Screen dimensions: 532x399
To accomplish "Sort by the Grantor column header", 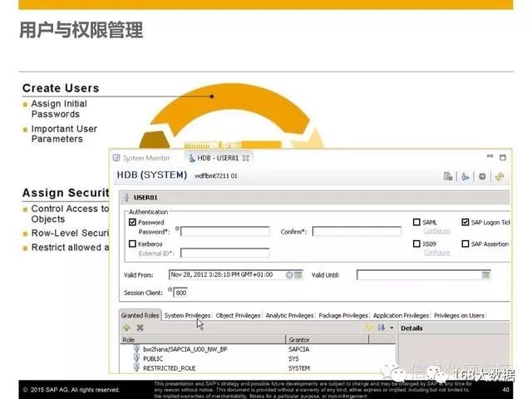I will click(x=328, y=340).
